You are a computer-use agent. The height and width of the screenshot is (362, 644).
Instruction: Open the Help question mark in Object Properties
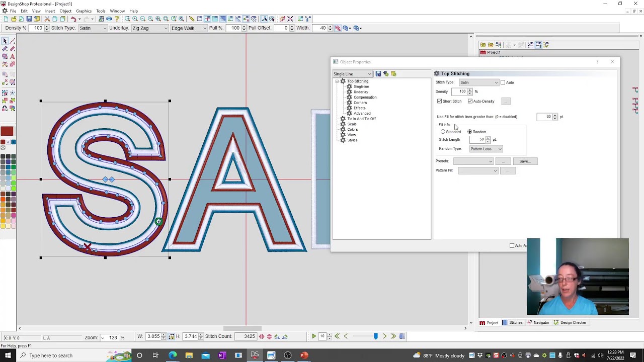[597, 62]
